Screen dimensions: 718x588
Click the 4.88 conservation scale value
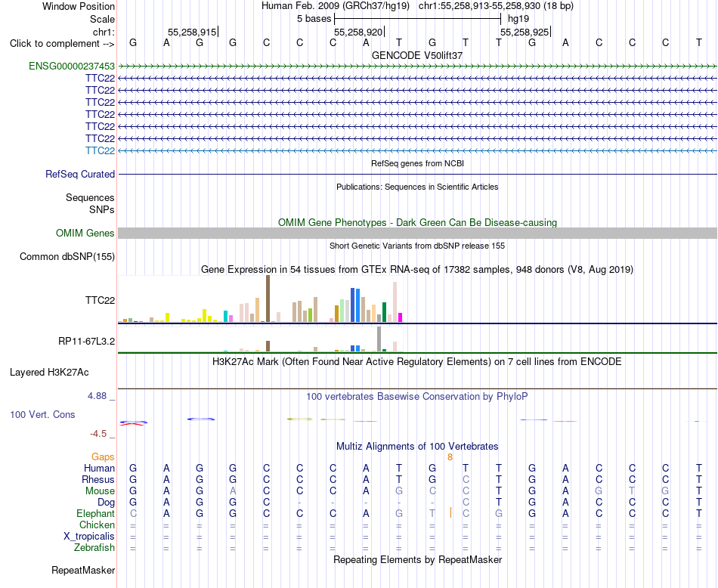coord(97,396)
